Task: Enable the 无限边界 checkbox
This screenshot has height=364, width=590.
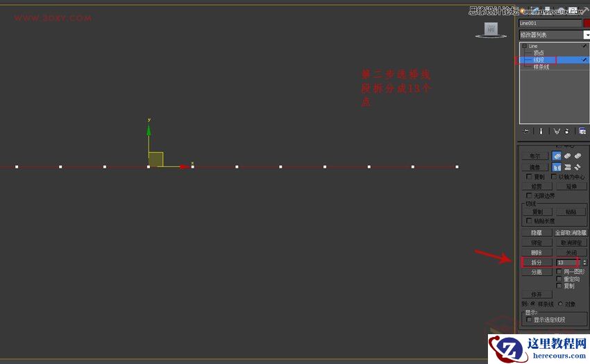Action: [x=529, y=196]
